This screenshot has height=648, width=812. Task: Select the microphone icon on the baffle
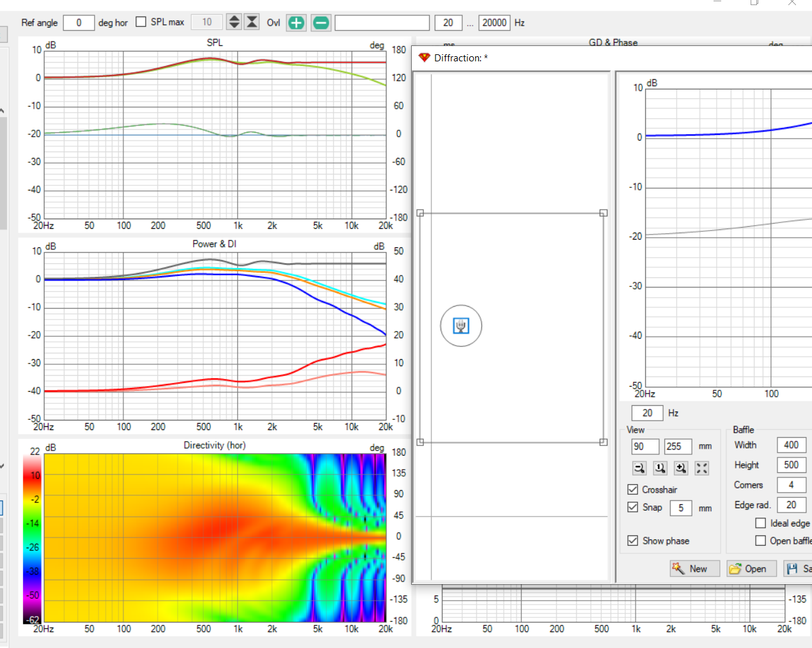[x=461, y=326]
